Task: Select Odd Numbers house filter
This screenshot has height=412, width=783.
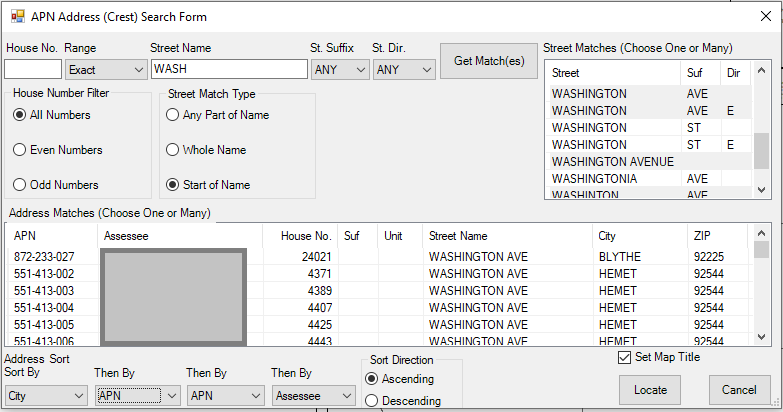Action: (20, 185)
